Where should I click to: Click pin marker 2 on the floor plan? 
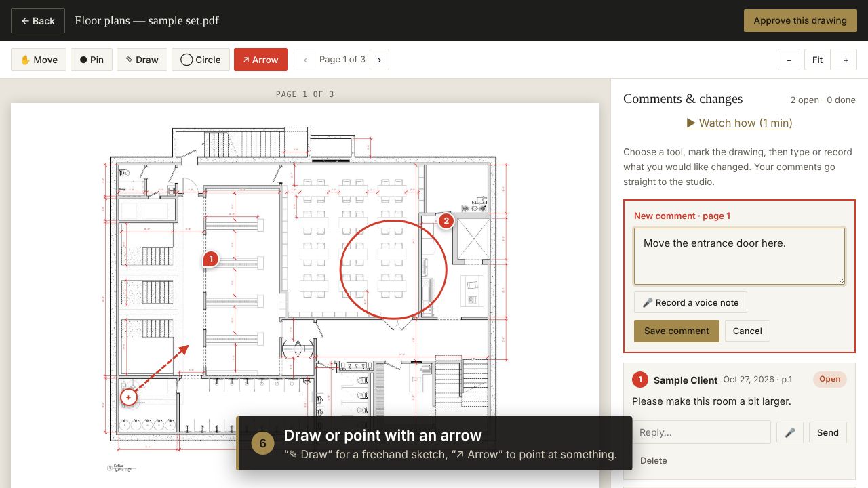[446, 221]
